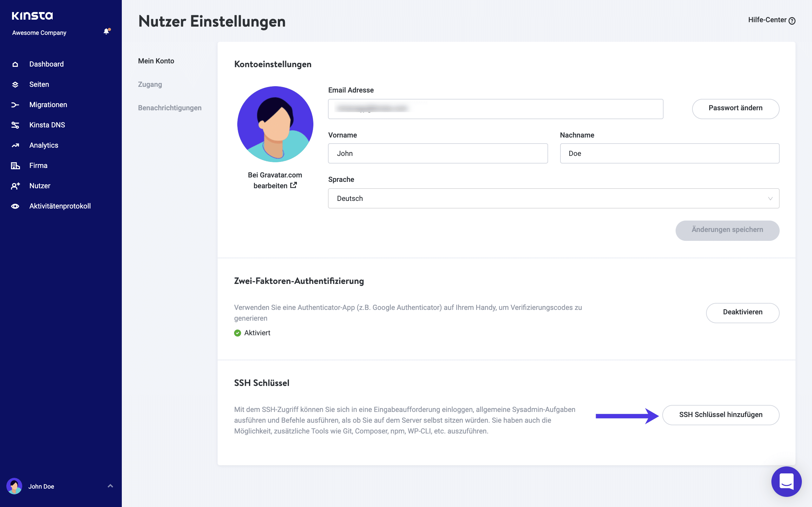Switch to the Benachrichtigungen tab

click(170, 108)
